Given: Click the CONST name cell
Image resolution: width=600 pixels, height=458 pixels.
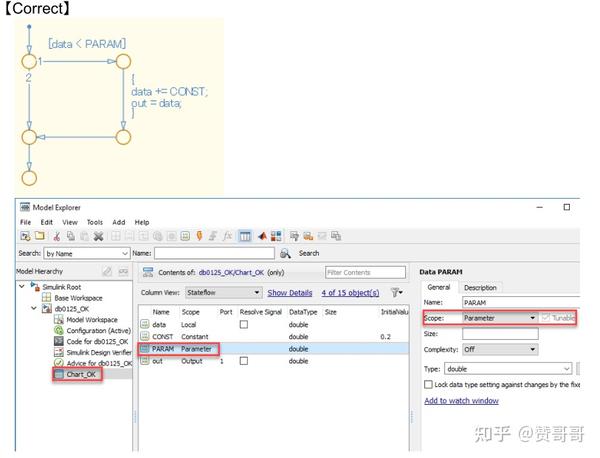Looking at the screenshot, I should 163,336.
